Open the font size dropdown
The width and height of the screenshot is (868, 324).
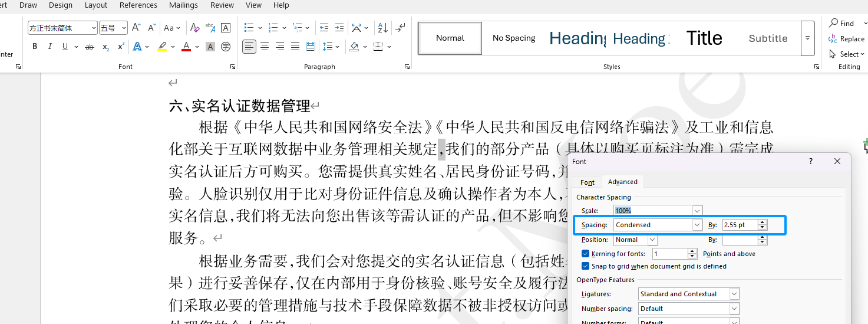coord(124,28)
